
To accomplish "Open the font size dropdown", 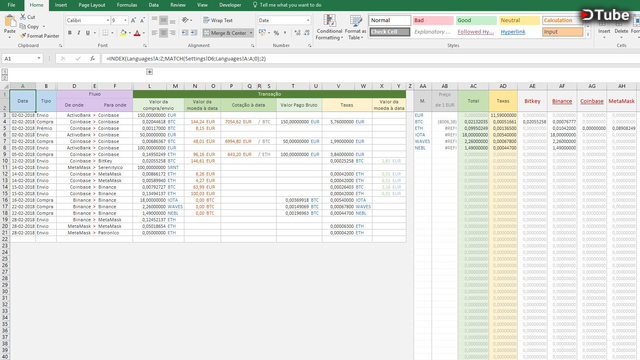I will pyautogui.click(x=125, y=20).
